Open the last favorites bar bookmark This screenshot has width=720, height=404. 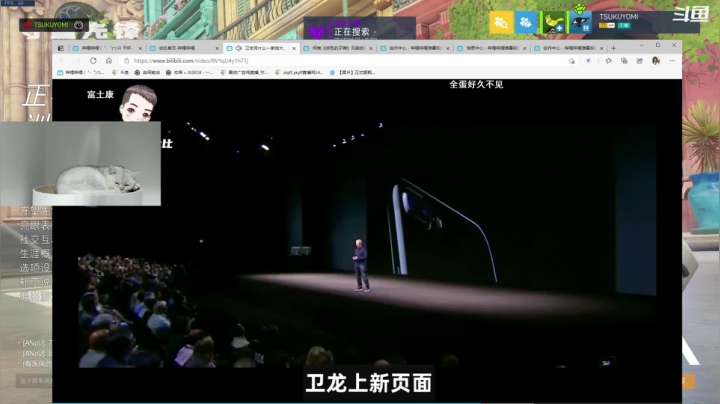(352, 73)
